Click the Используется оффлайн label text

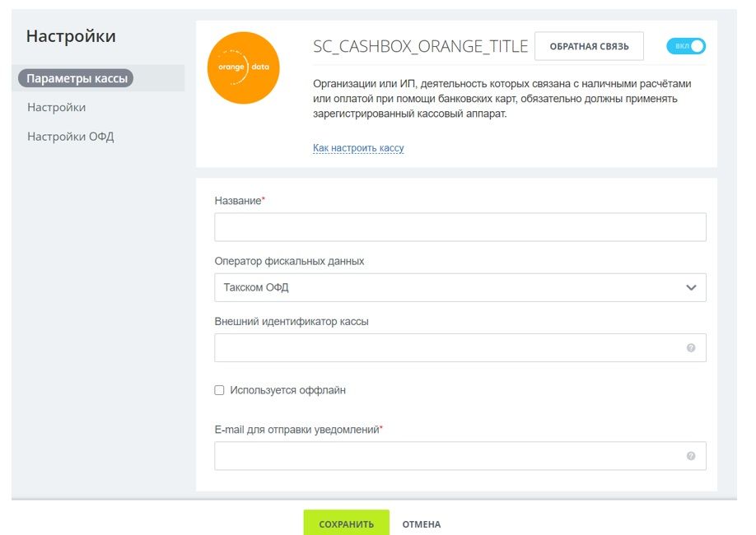click(x=287, y=390)
